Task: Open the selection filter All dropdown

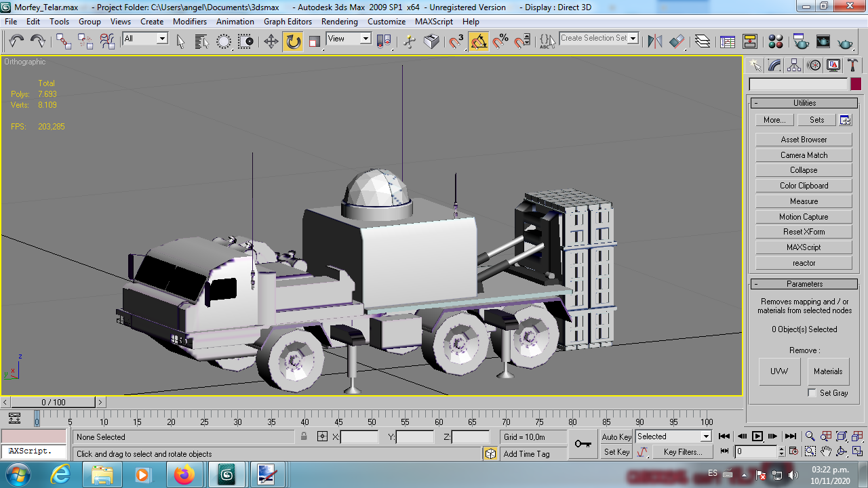Action: (145, 39)
